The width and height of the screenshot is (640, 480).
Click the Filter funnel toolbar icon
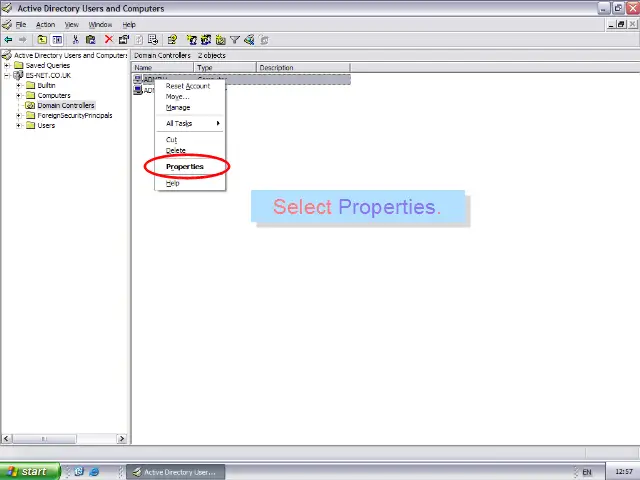tap(235, 40)
